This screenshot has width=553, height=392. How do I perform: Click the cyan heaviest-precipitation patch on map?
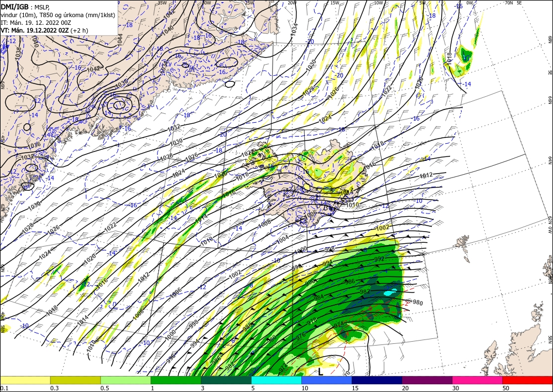(x=389, y=292)
